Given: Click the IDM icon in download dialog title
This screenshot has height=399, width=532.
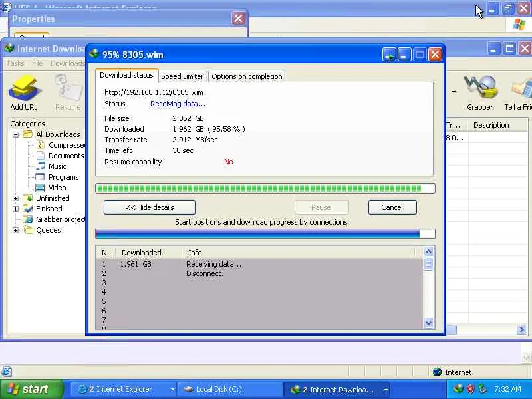Looking at the screenshot, I should tap(94, 54).
